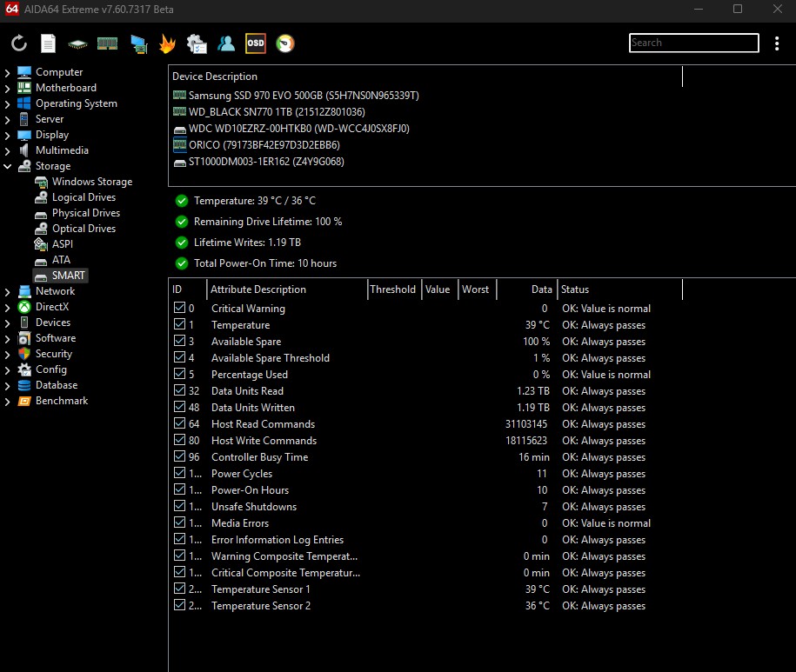Toggle Available Spare checkbox (ID 3)
The height and width of the screenshot is (672, 796).
180,340
